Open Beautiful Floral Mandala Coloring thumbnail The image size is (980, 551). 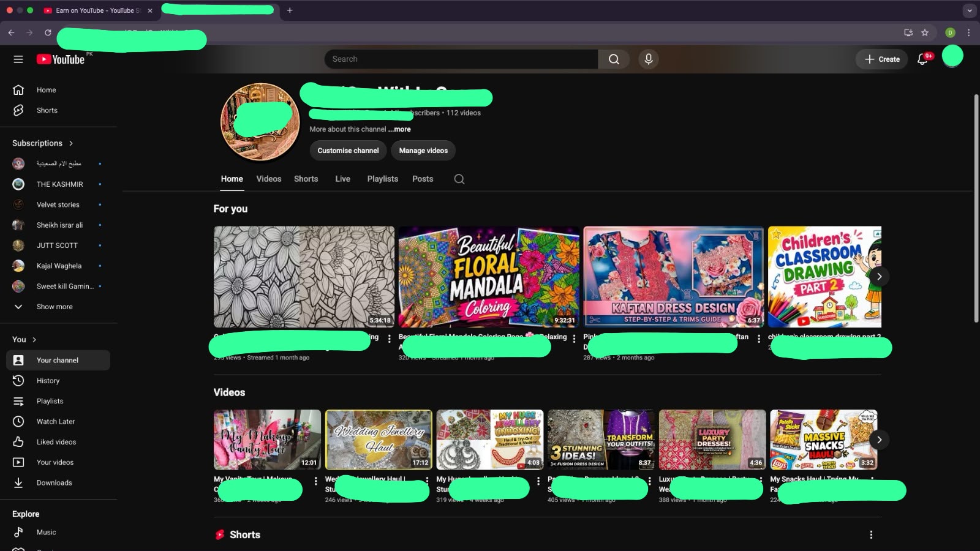pyautogui.click(x=489, y=277)
